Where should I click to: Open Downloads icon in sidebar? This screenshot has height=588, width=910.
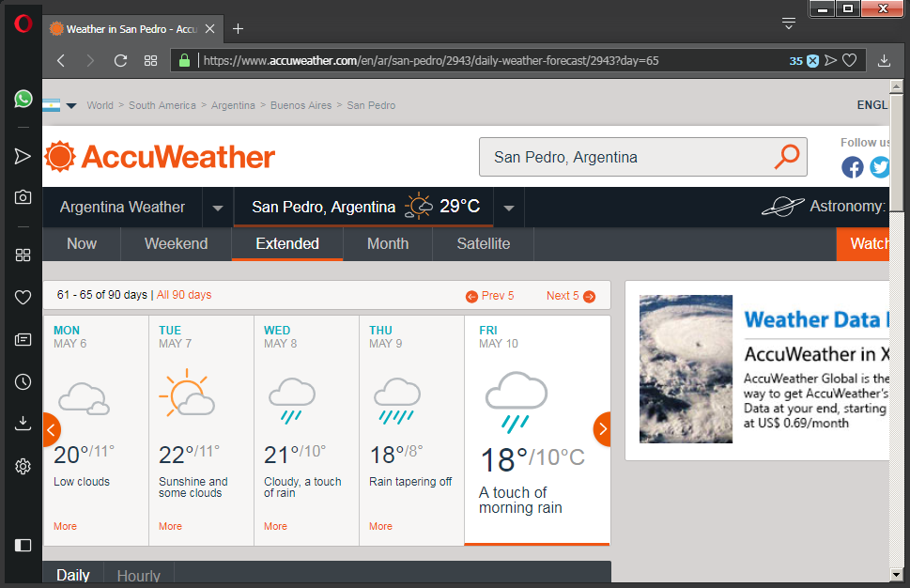pyautogui.click(x=23, y=424)
